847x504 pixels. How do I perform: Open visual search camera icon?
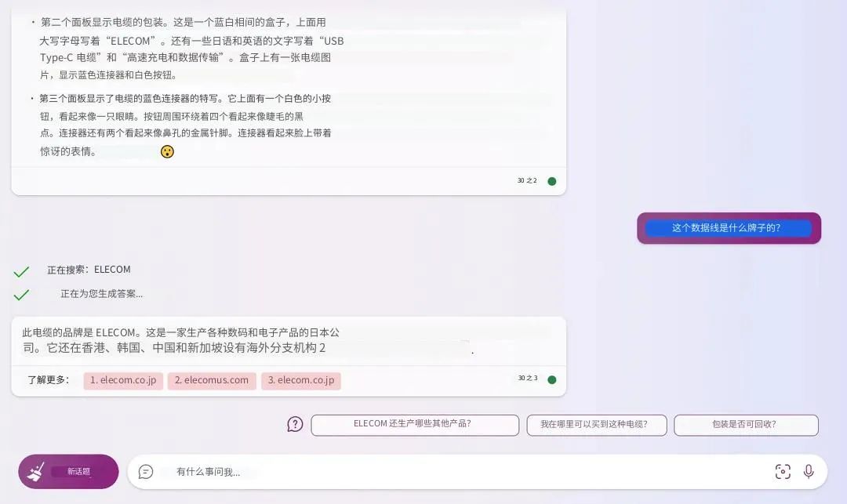pos(783,471)
